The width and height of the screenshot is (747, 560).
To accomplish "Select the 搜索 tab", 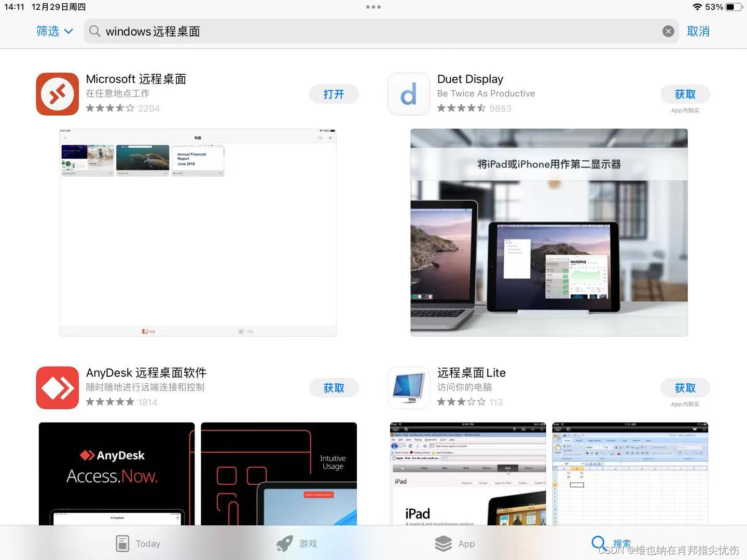I will point(611,543).
